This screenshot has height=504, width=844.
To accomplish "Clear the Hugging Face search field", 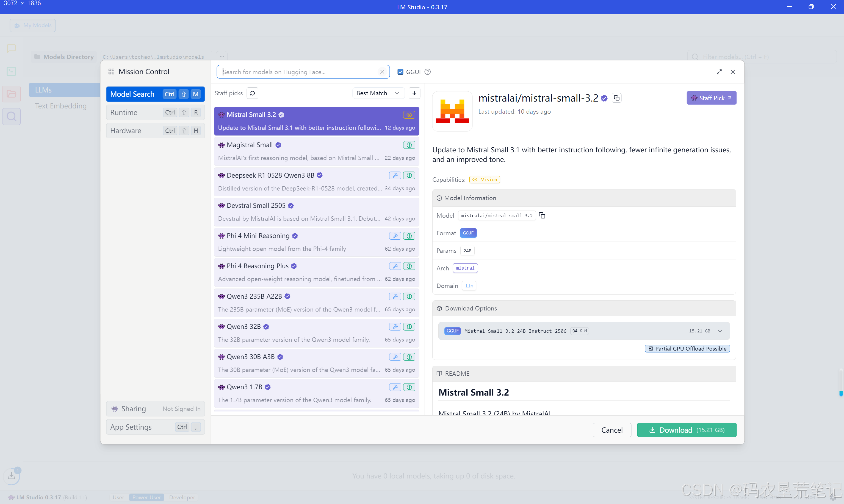I will (382, 72).
